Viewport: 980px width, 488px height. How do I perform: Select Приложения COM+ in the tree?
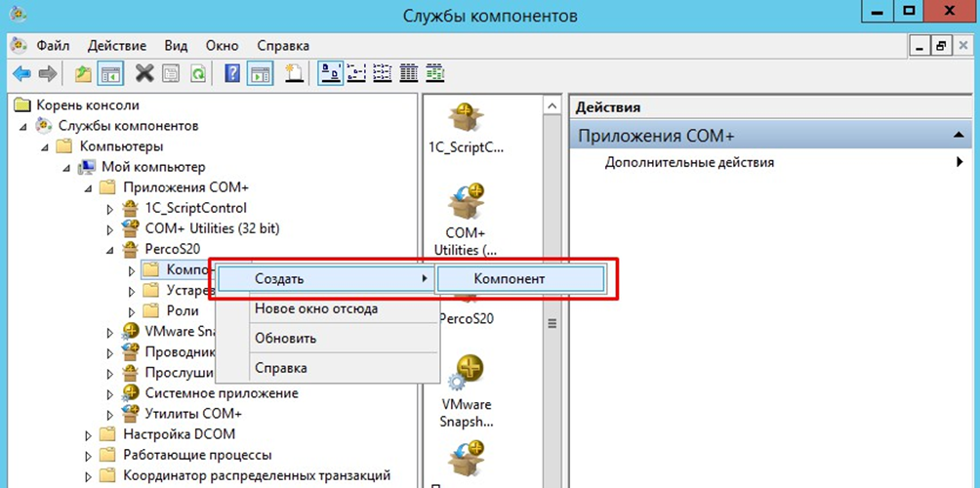pyautogui.click(x=186, y=187)
